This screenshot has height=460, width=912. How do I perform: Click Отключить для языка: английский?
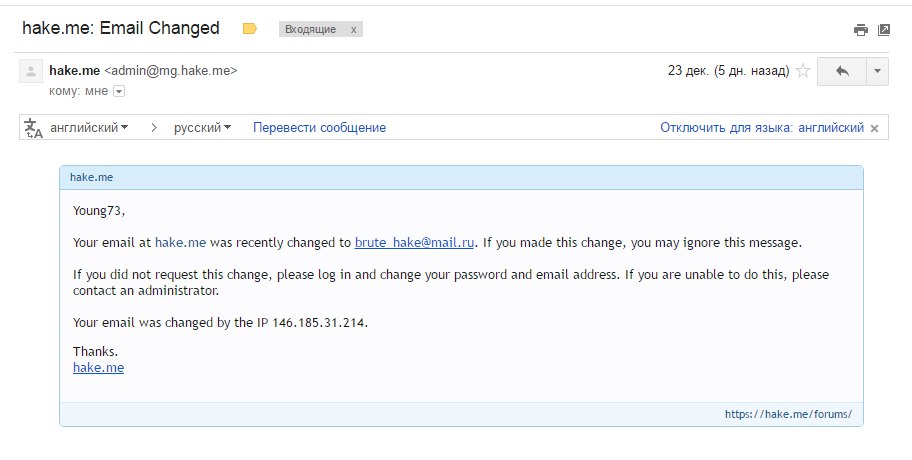762,127
